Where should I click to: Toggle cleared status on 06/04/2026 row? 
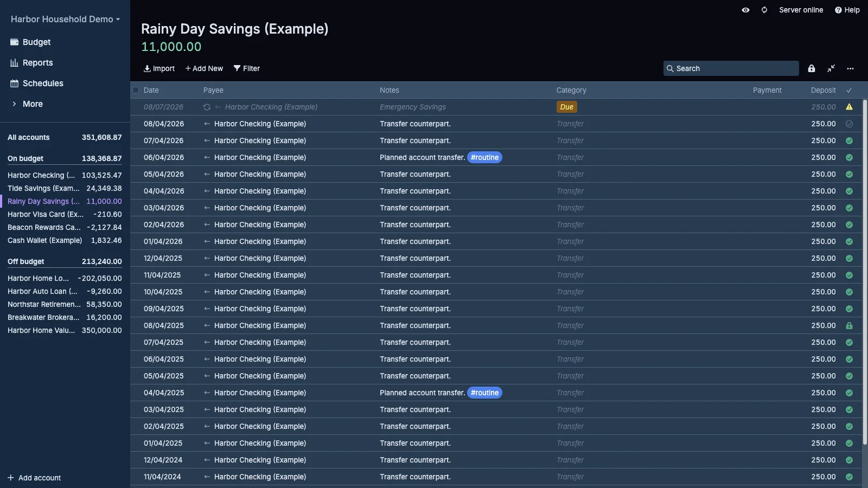click(849, 157)
